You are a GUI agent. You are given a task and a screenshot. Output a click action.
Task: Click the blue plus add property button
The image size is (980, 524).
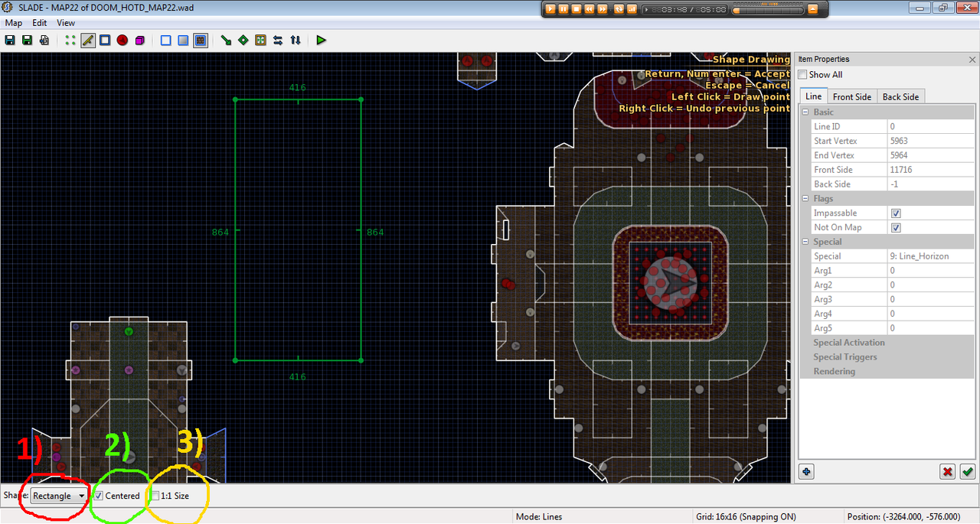pyautogui.click(x=806, y=471)
